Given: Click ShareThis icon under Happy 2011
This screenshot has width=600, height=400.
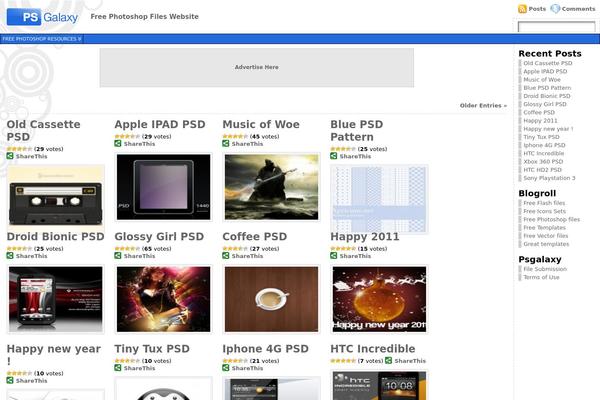Looking at the screenshot, I should (x=334, y=255).
